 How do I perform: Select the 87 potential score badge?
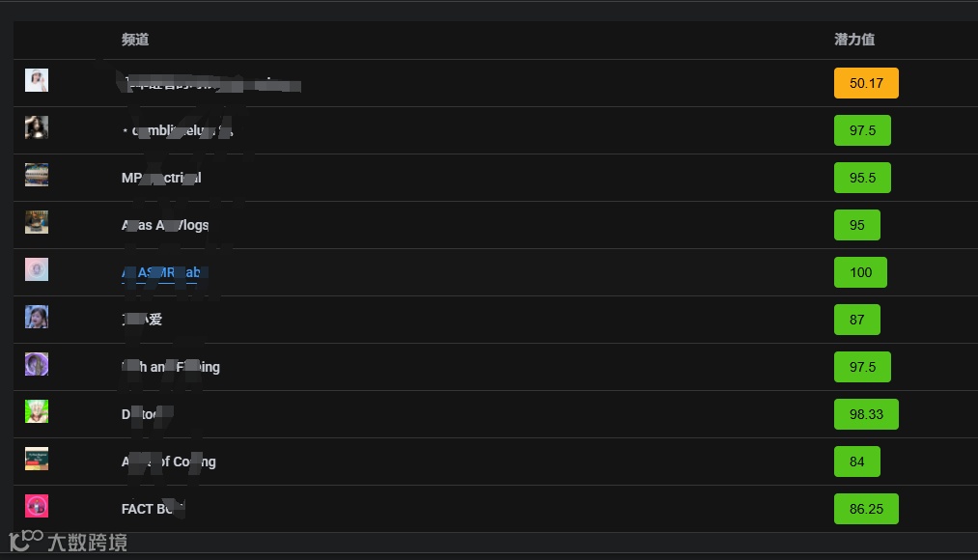(x=857, y=320)
